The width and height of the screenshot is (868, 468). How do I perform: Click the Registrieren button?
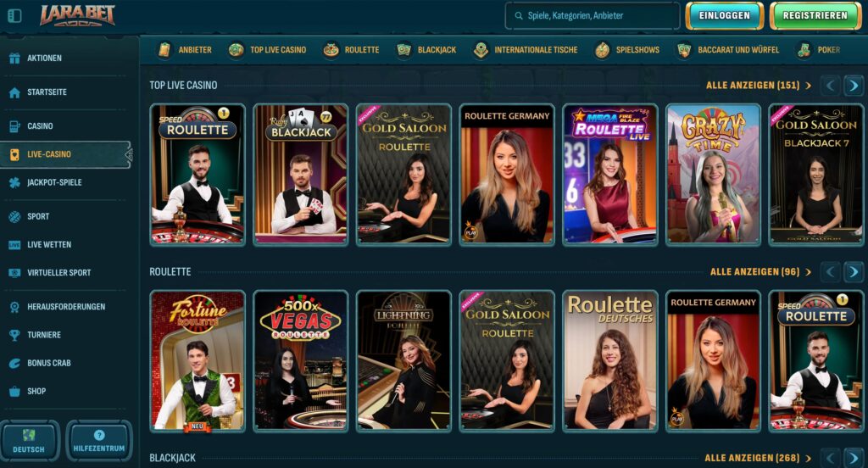(815, 15)
